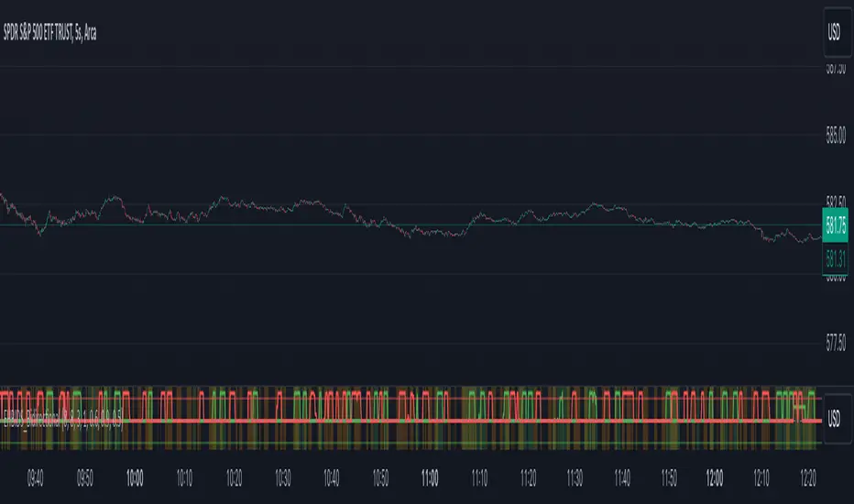Screen dimensions: 854x504
Task: Click the 10:20 time axis label
Action: pos(234,476)
